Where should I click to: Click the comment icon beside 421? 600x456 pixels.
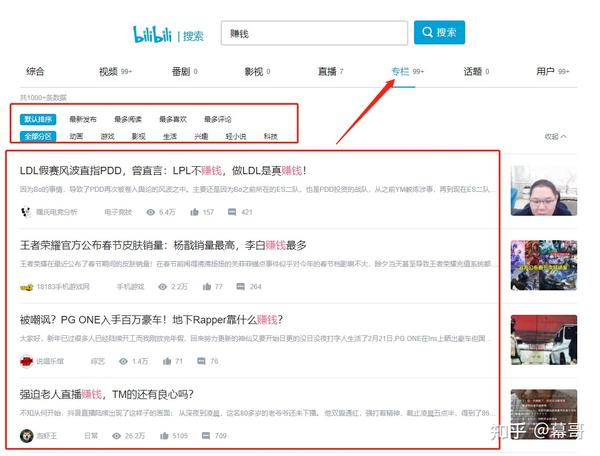click(x=232, y=212)
